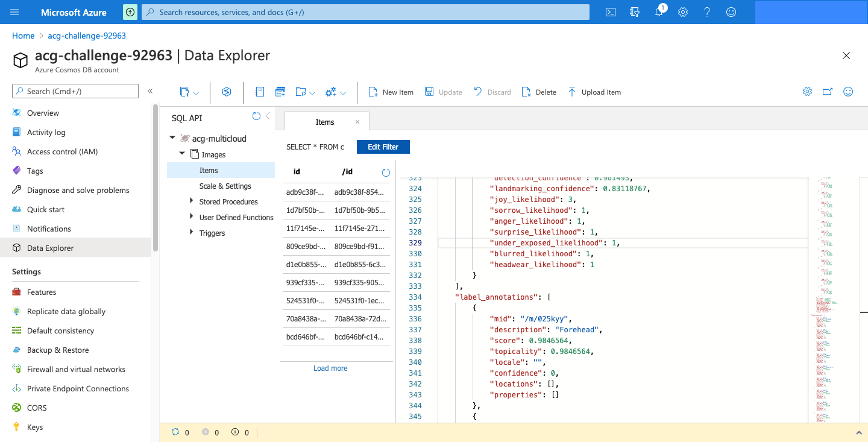Viewport: 868px width, 442px height.
Task: Click the in-progress refresh indicator in status bar
Action: pyautogui.click(x=175, y=432)
